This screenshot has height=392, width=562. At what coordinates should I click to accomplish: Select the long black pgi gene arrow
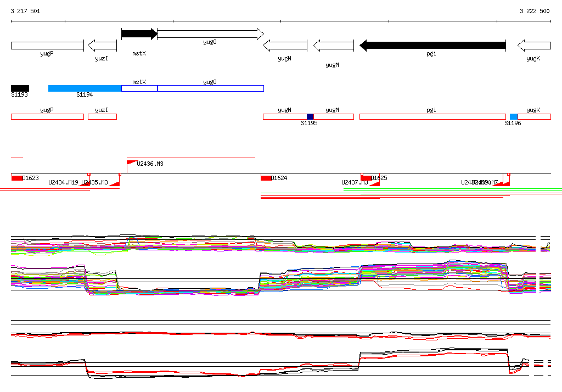[x=432, y=46]
